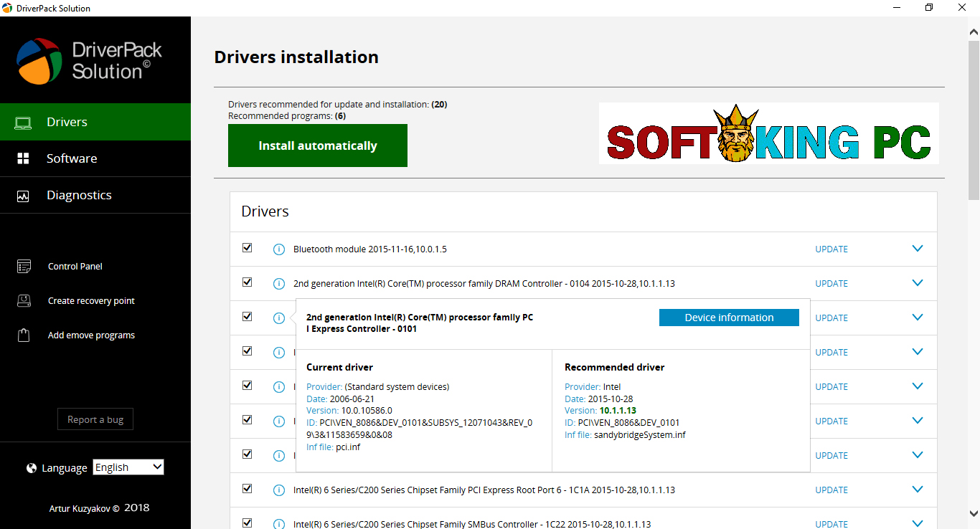This screenshot has height=529, width=980.
Task: Click UPDATE for Bluetooth module
Action: pyautogui.click(x=831, y=249)
